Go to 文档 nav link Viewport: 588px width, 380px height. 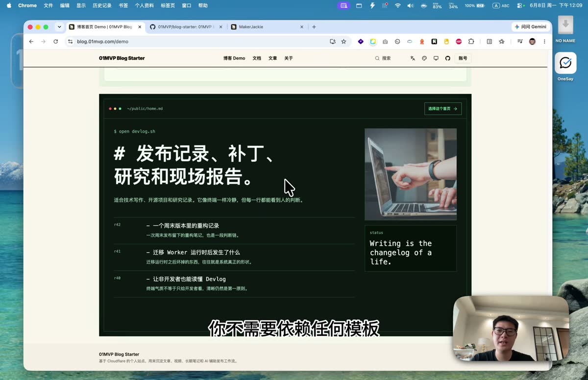257,58
